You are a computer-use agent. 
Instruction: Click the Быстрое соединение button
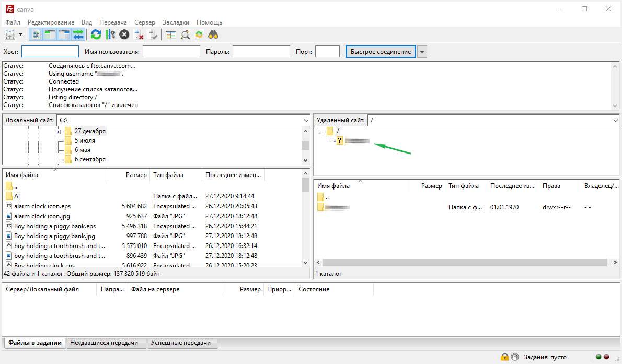tap(381, 52)
